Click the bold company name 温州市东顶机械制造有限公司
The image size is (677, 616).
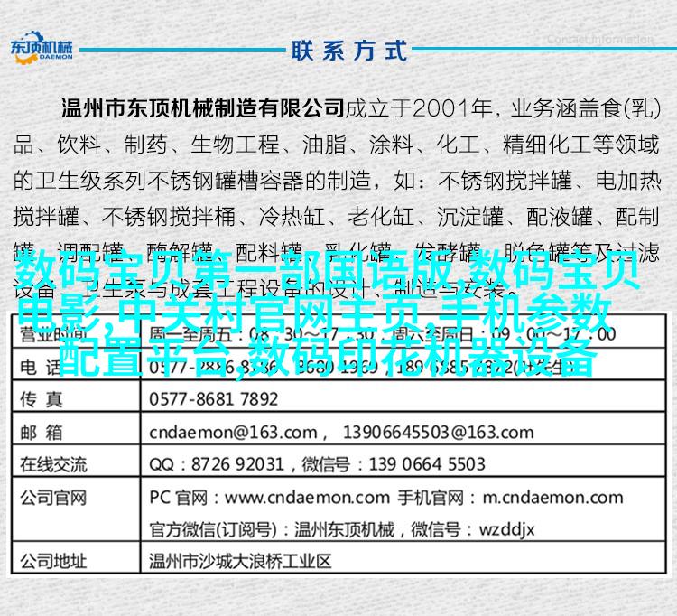point(203,108)
